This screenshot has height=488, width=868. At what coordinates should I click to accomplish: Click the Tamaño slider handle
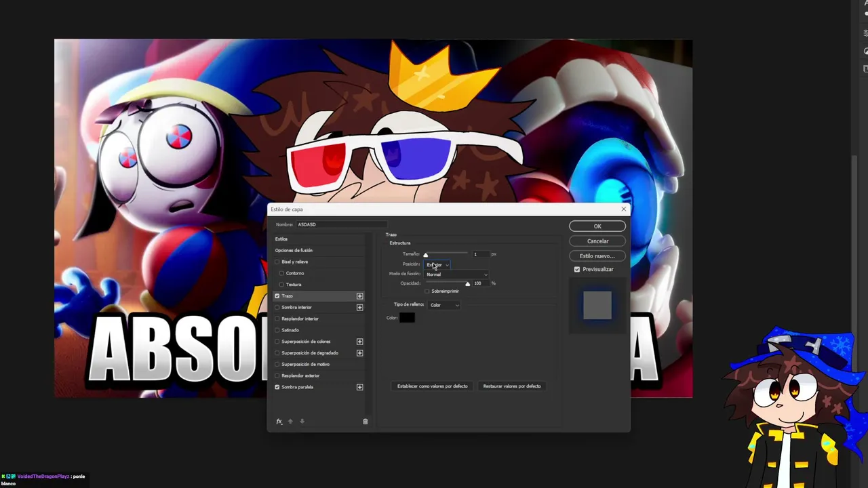pyautogui.click(x=425, y=255)
